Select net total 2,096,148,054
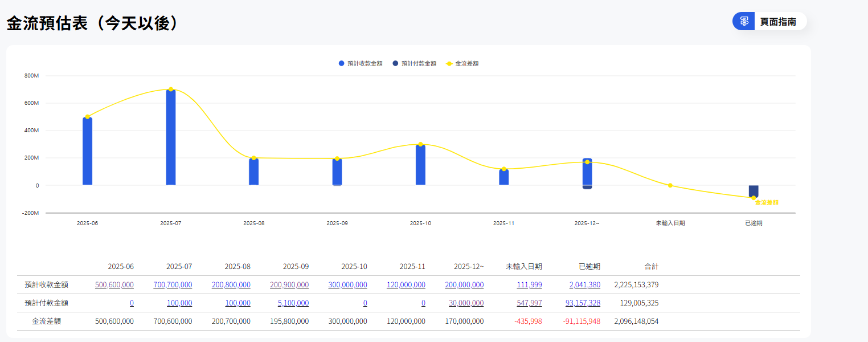Screen dimensions: 868x342 pos(636,321)
